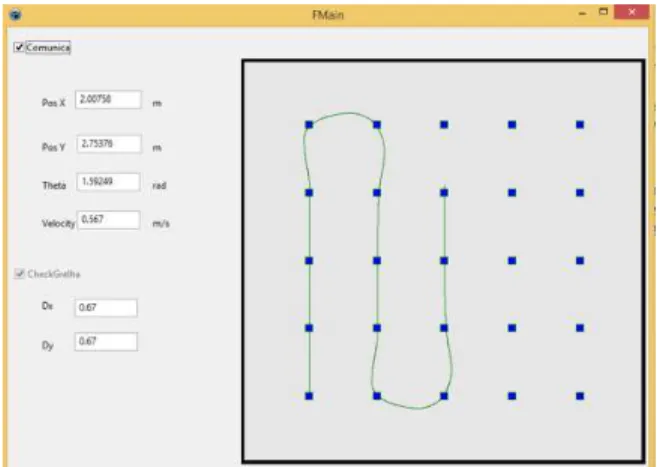The height and width of the screenshot is (467, 657).
Task: Click the Dy label
Action: click(48, 346)
